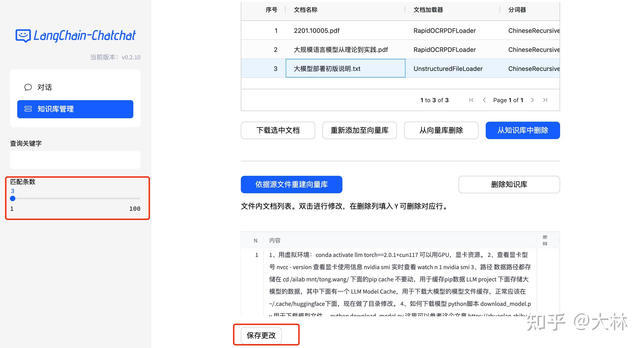
Task: Jump to first page using the skip-back icon
Action: point(471,100)
